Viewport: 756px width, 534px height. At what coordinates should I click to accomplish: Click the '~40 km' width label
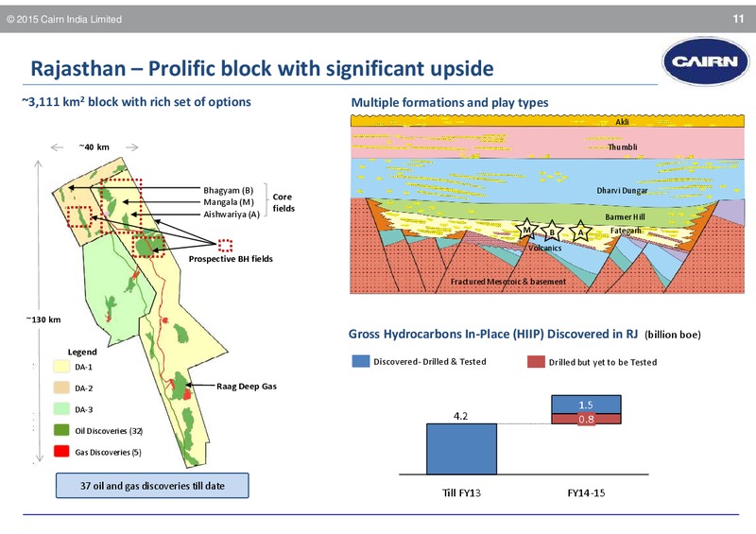[x=94, y=147]
